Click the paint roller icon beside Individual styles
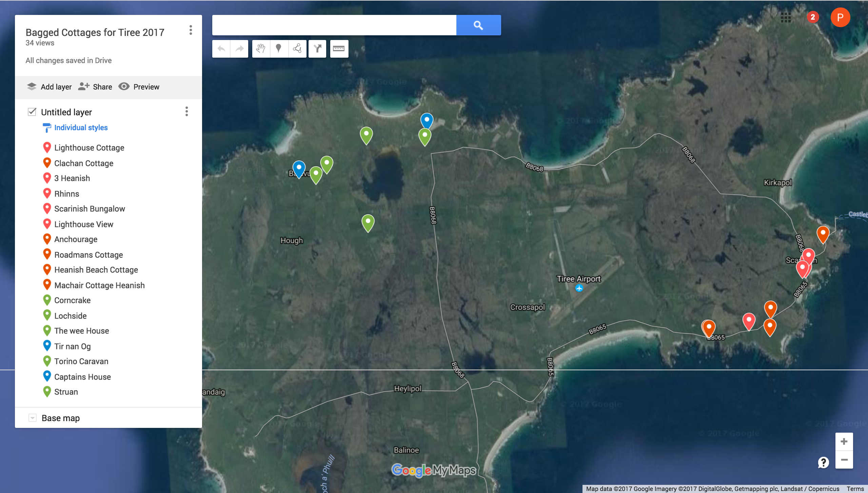This screenshot has width=868, height=493. pyautogui.click(x=47, y=128)
